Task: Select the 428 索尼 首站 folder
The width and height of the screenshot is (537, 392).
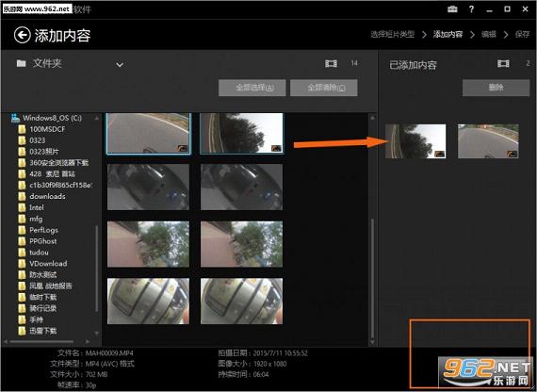Action: pyautogui.click(x=52, y=174)
